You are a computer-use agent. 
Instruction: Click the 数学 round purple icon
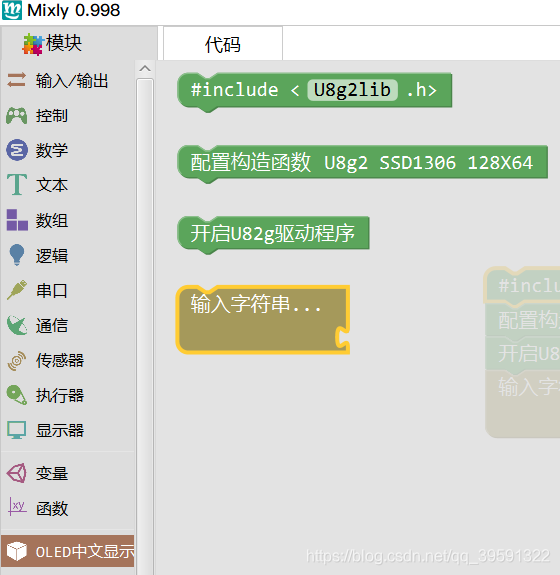(17, 150)
